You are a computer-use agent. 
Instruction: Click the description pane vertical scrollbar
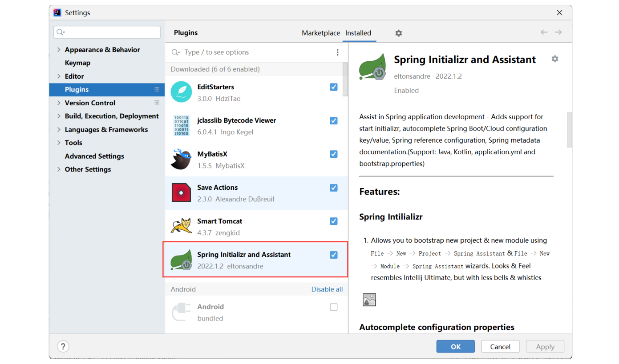click(569, 129)
